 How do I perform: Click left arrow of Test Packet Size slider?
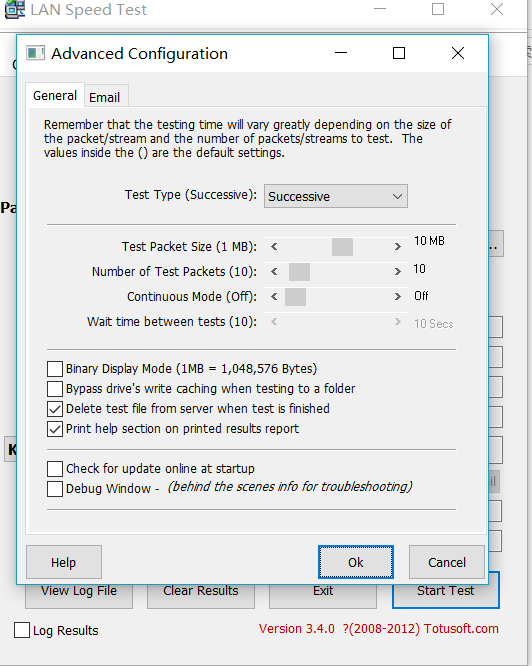click(x=274, y=246)
